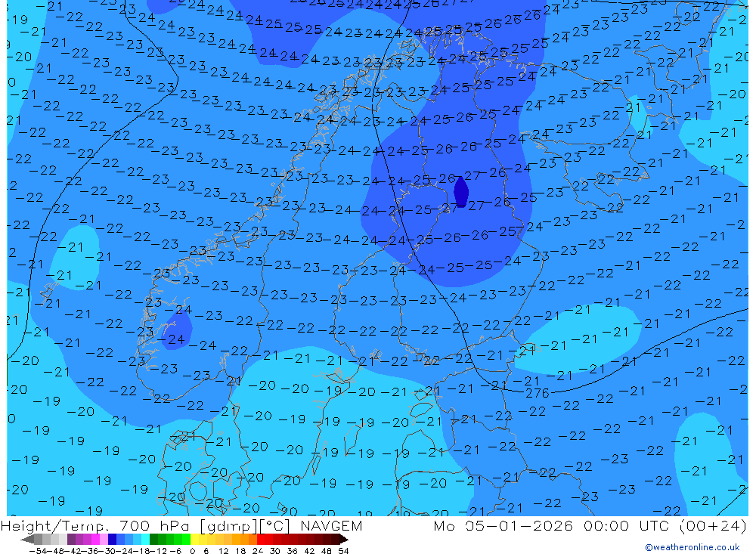The image size is (756, 554).
Task: Click the gray left arrow end of the color scale
Action: click(x=27, y=540)
